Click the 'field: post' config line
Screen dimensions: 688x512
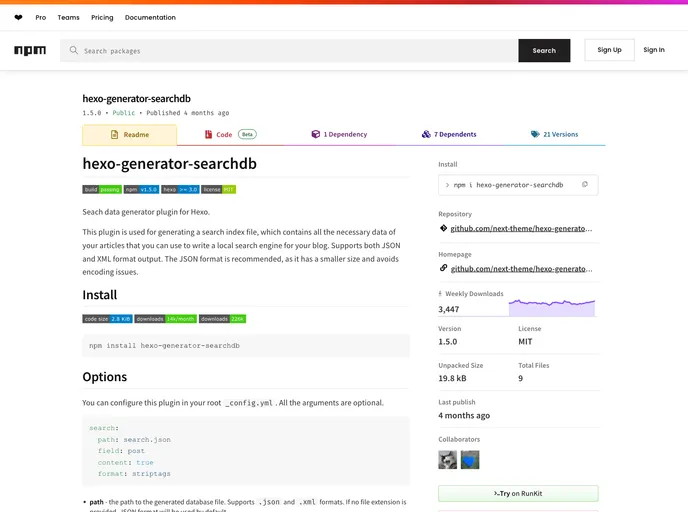coord(121,451)
